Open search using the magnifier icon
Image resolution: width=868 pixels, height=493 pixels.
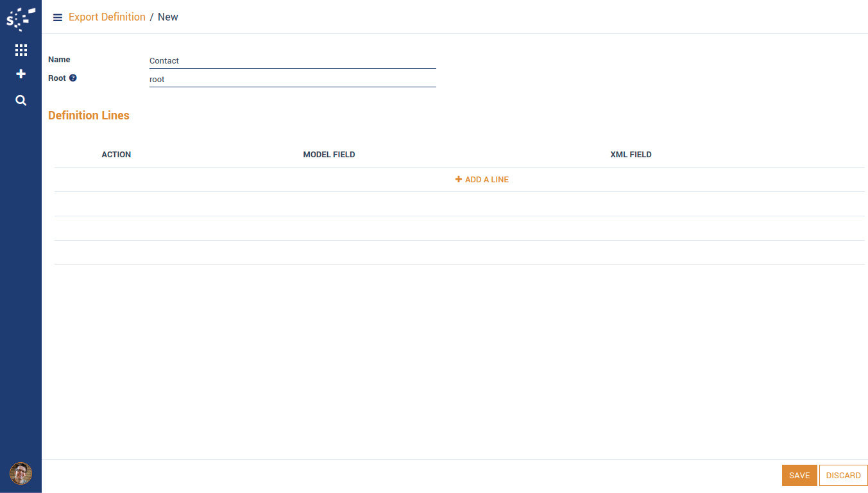[21, 100]
